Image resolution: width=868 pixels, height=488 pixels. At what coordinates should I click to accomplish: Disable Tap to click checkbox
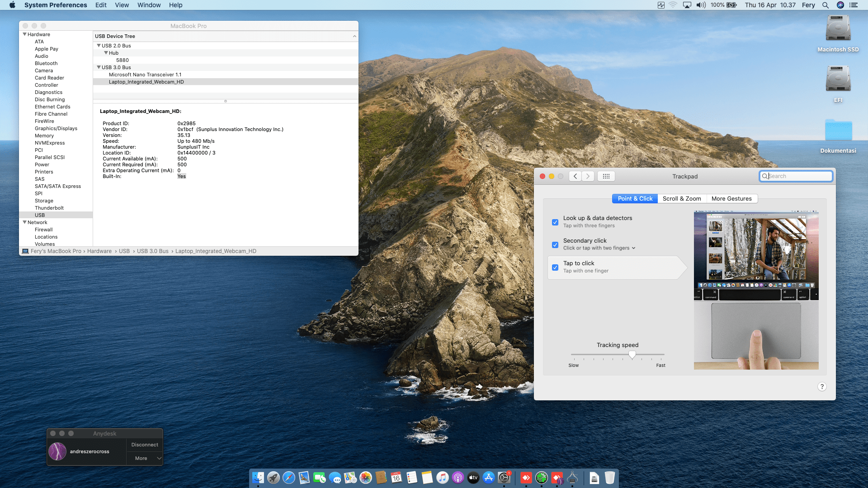(555, 267)
